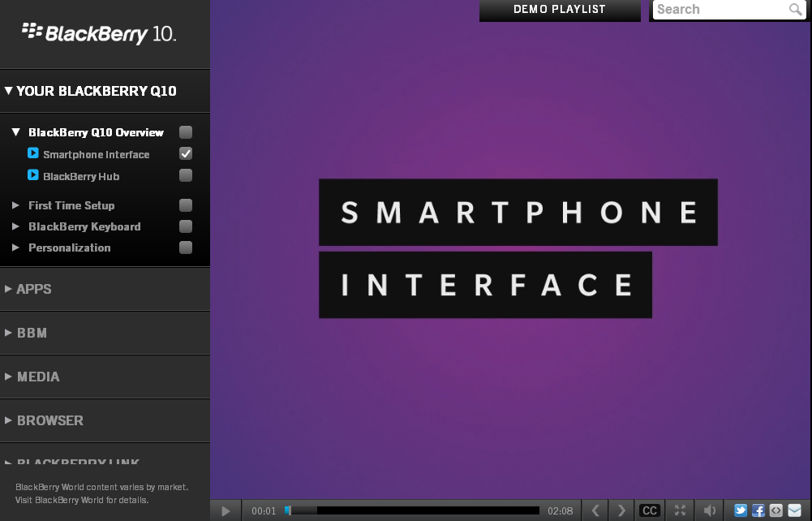Screen dimensions: 812x521
Task: Play icon next to BlackBerry Hub
Action: point(32,175)
